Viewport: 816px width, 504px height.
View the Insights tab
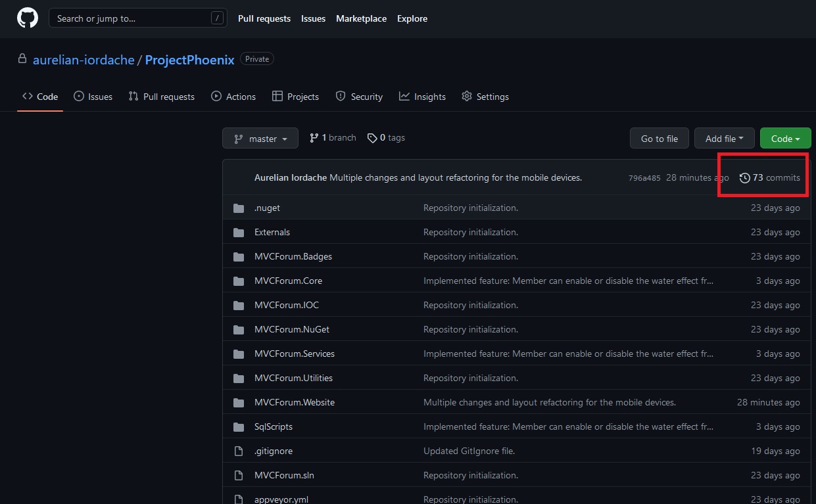tap(422, 97)
